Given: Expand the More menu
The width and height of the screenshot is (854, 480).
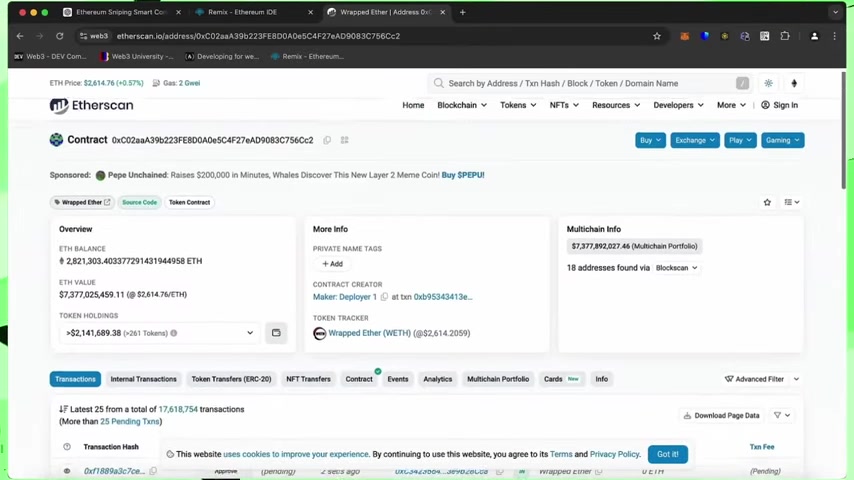Looking at the screenshot, I should [x=731, y=105].
